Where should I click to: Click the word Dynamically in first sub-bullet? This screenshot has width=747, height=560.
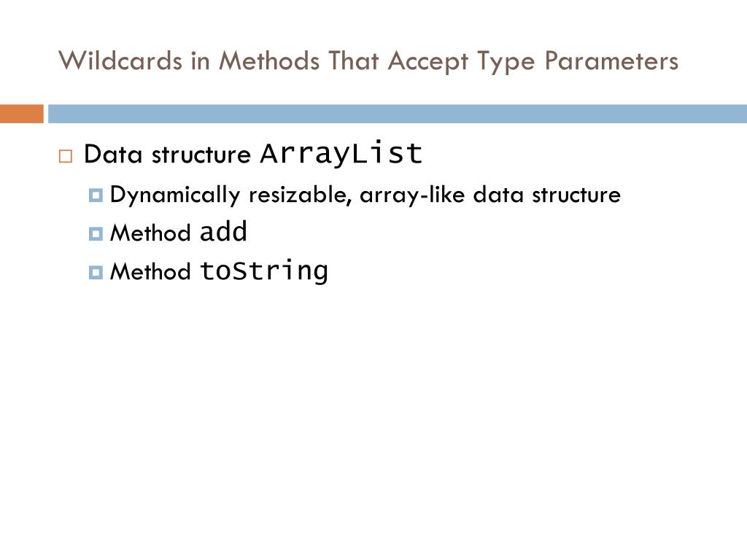pyautogui.click(x=175, y=195)
